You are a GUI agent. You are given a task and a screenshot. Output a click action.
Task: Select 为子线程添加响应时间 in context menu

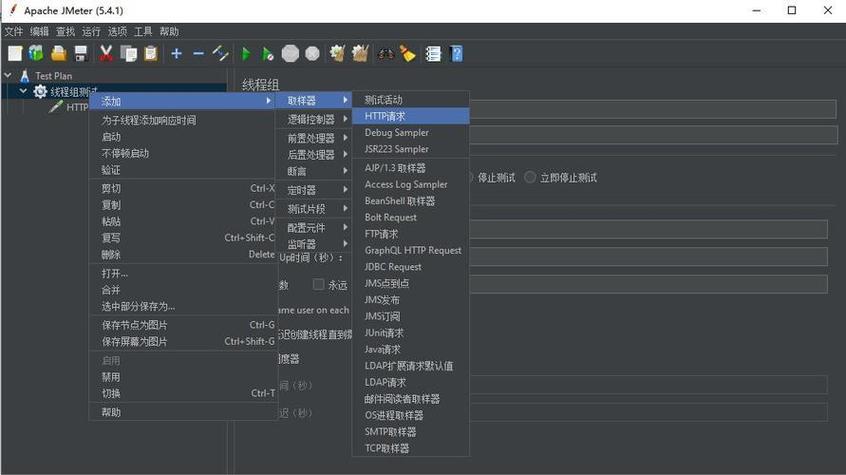point(182,120)
